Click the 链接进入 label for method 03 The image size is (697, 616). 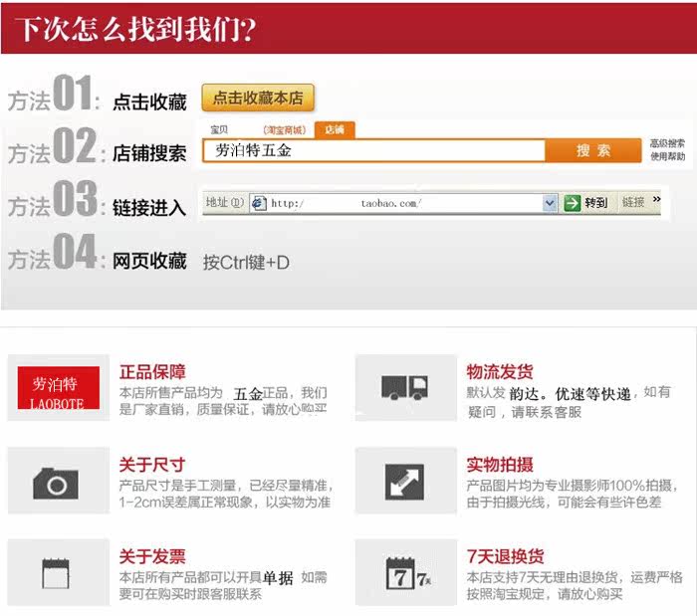click(149, 207)
